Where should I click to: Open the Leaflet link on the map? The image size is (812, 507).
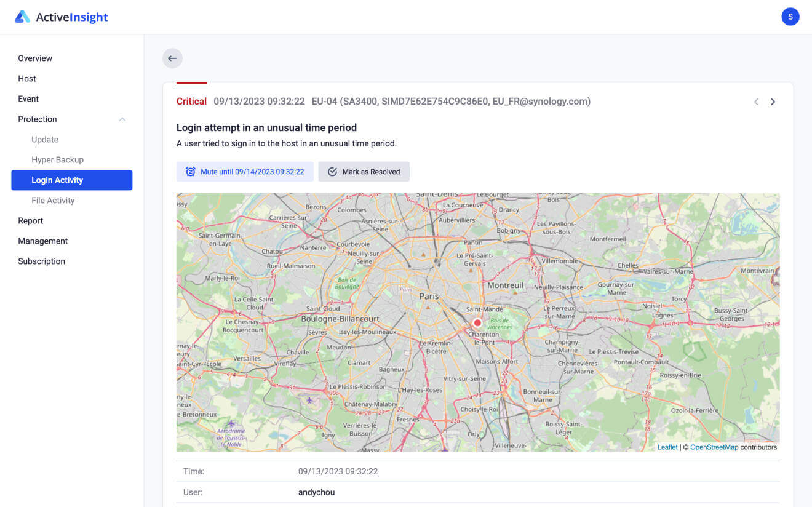click(x=667, y=447)
